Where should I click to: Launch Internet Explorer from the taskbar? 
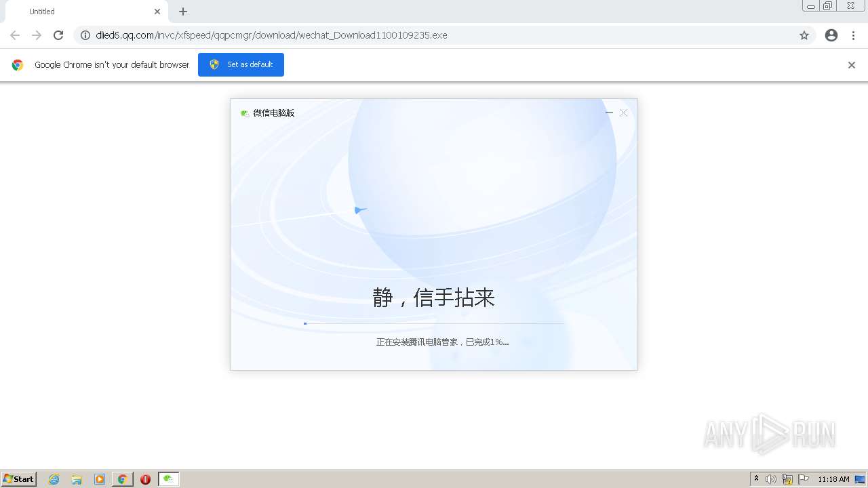pyautogui.click(x=54, y=479)
